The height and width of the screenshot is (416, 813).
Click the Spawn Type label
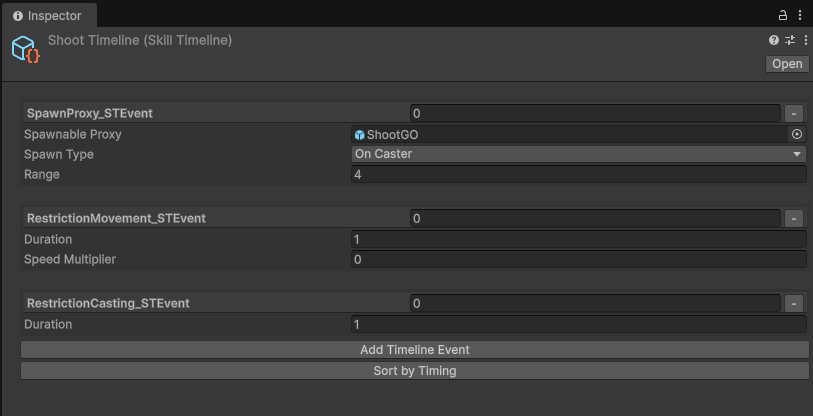coord(59,154)
